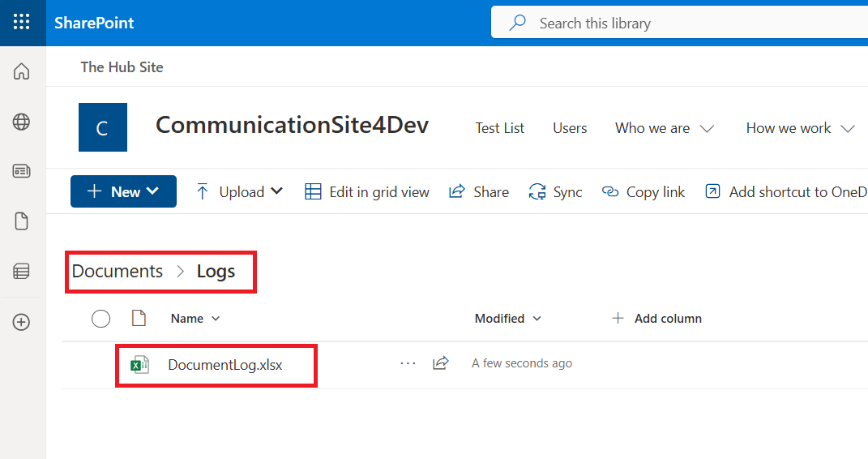Open The Hub Site link
Image resolution: width=868 pixels, height=459 pixels.
122,67
